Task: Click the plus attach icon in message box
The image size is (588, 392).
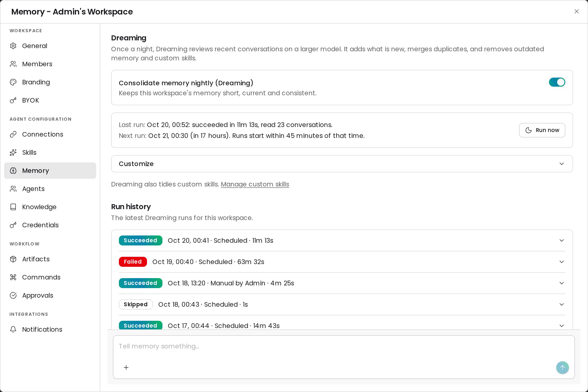Action: (126, 367)
